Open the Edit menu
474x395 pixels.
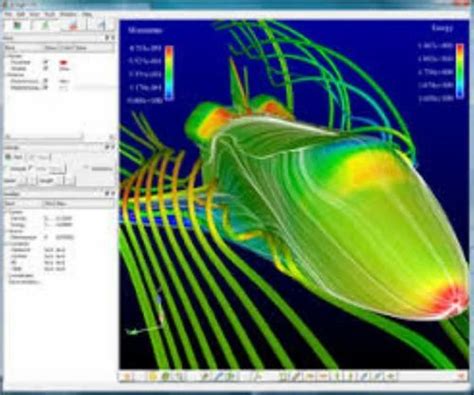pyautogui.click(x=21, y=15)
